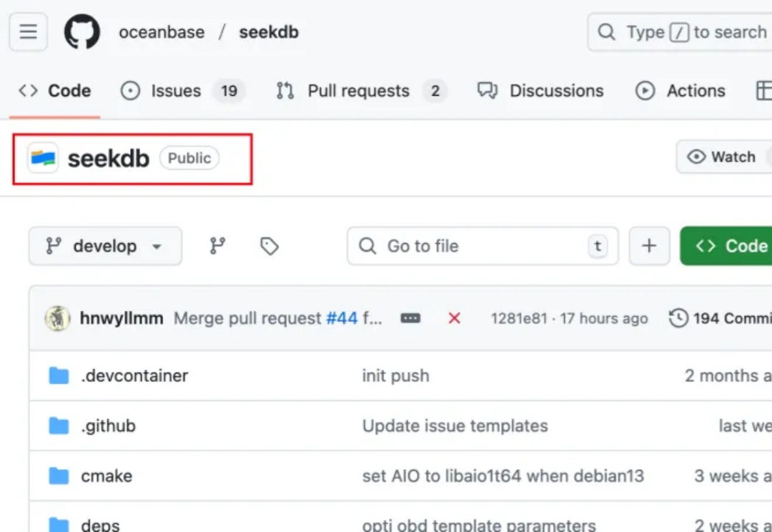The width and height of the screenshot is (772, 532).
Task: Switch to the Pull requests tab
Action: coord(360,91)
